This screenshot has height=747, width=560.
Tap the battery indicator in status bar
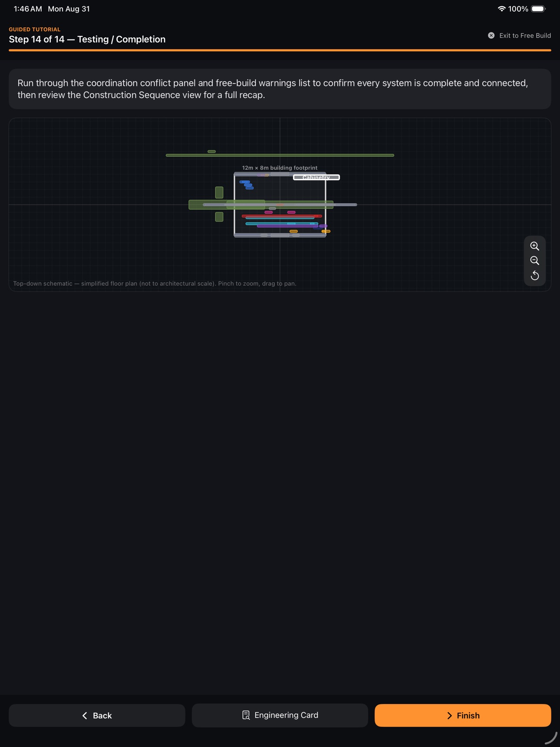coord(538,9)
